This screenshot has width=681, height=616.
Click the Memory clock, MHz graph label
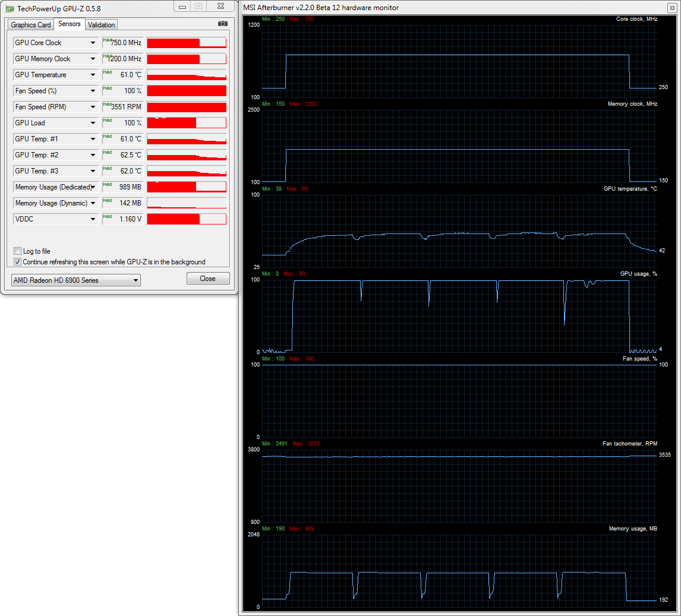(632, 104)
